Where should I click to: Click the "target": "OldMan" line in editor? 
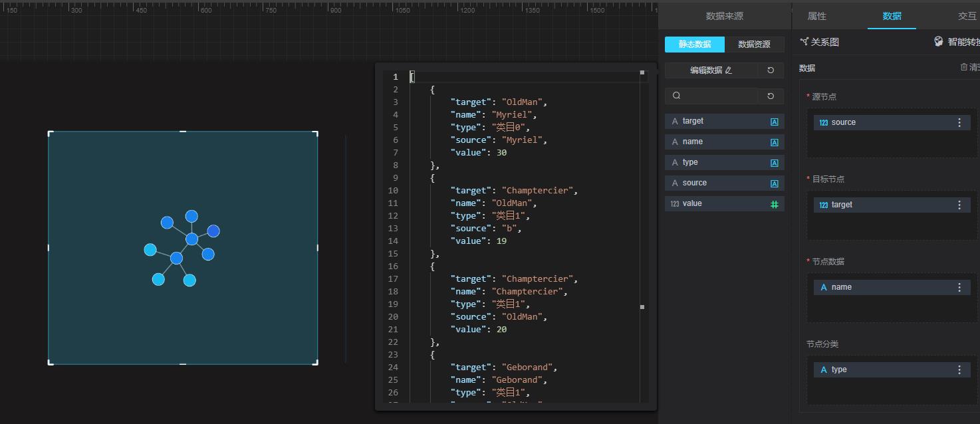pyautogui.click(x=499, y=102)
